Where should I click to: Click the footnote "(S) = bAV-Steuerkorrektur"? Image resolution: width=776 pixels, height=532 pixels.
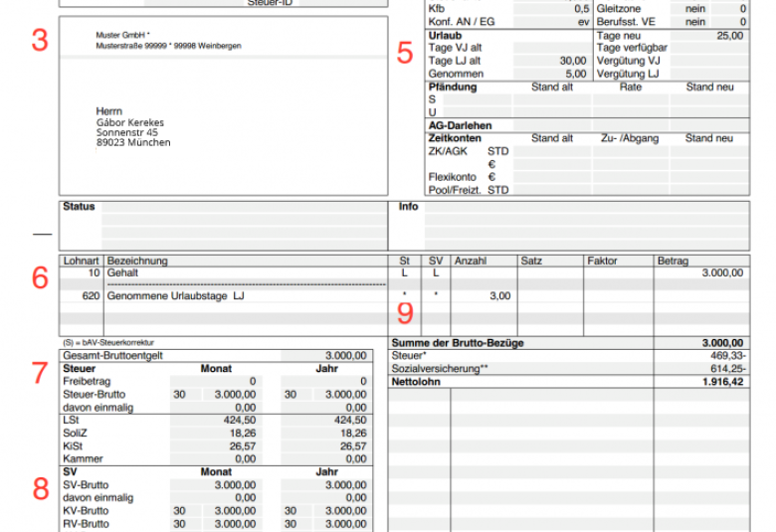click(x=107, y=342)
